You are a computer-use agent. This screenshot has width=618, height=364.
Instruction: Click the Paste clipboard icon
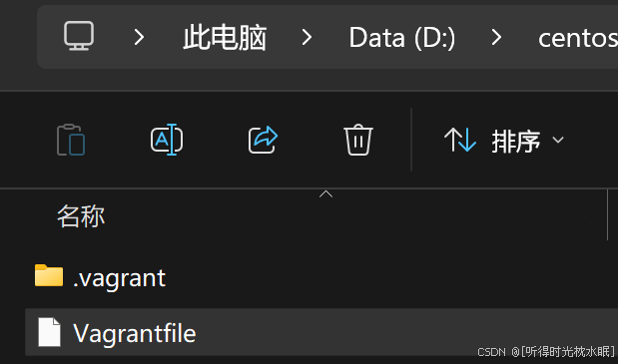[71, 140]
